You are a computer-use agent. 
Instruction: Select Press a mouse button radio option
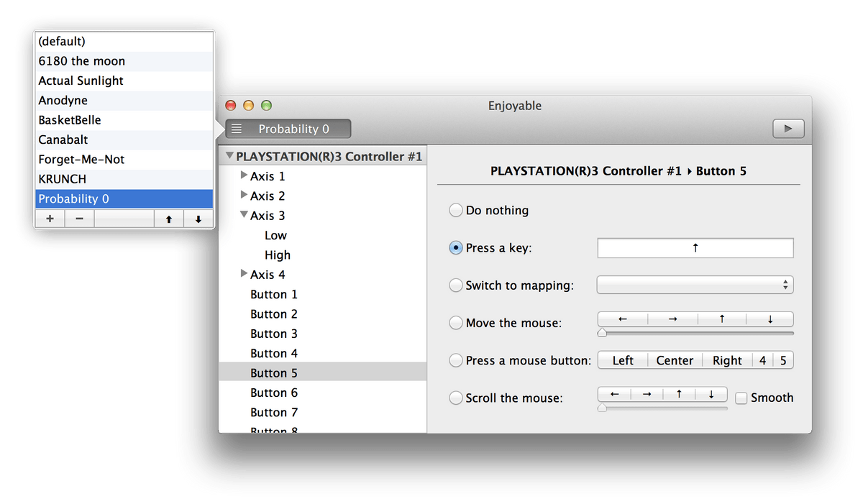pyautogui.click(x=456, y=360)
